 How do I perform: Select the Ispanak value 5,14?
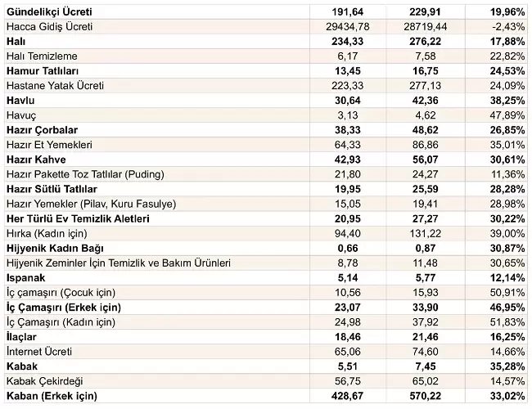[347, 278]
